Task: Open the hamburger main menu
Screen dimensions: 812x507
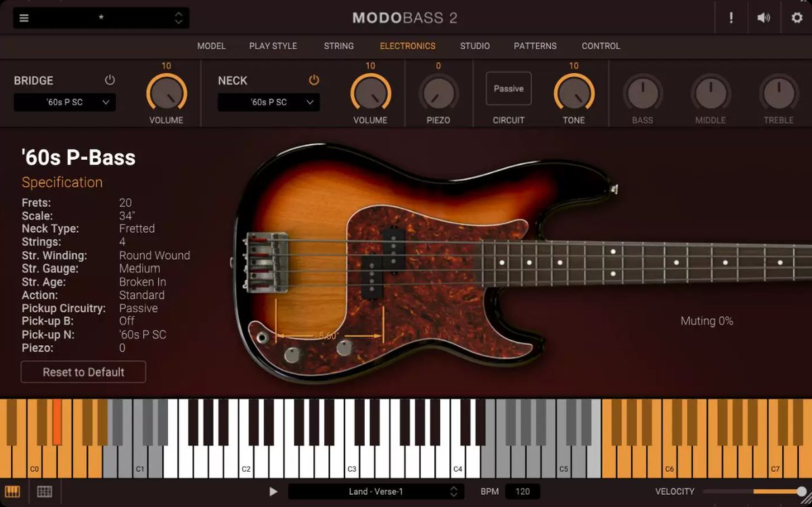Action: [x=24, y=18]
